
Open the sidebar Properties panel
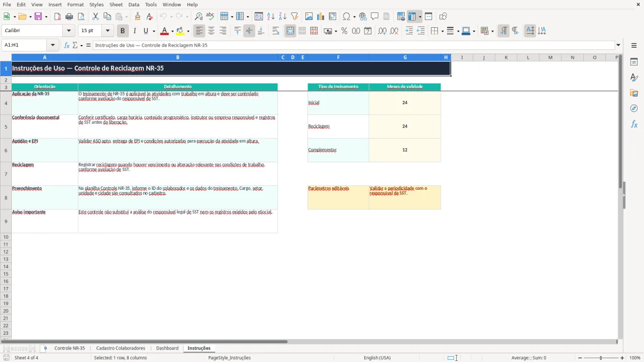[x=634, y=62]
